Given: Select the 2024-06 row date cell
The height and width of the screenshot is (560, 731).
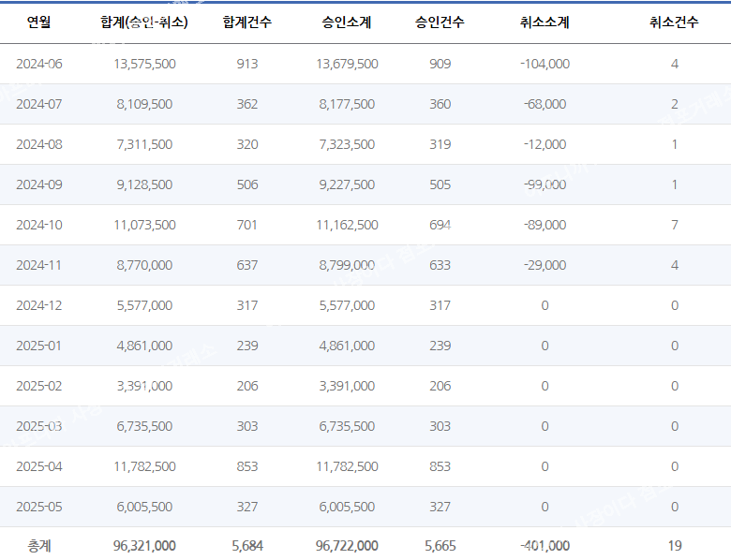Looking at the screenshot, I should click(x=39, y=64).
